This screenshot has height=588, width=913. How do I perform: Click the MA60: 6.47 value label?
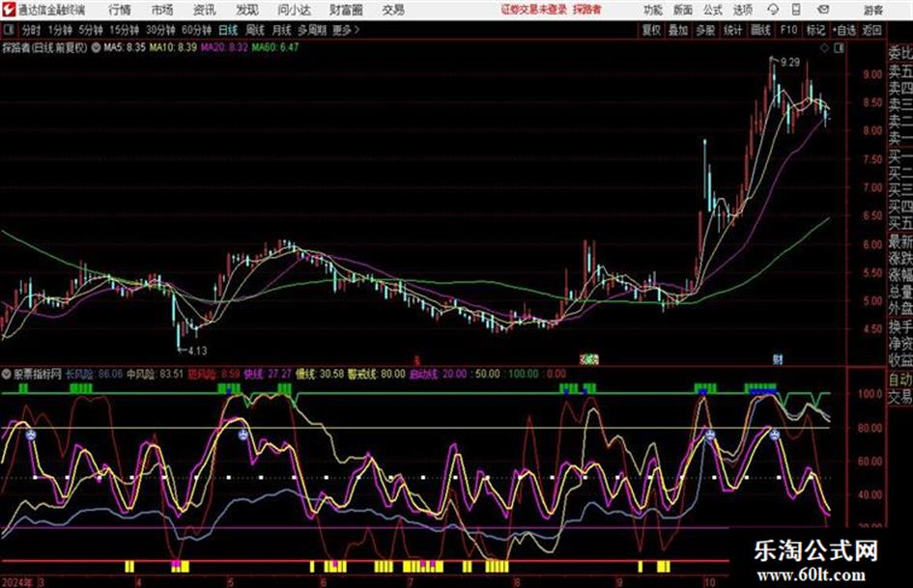[274, 47]
